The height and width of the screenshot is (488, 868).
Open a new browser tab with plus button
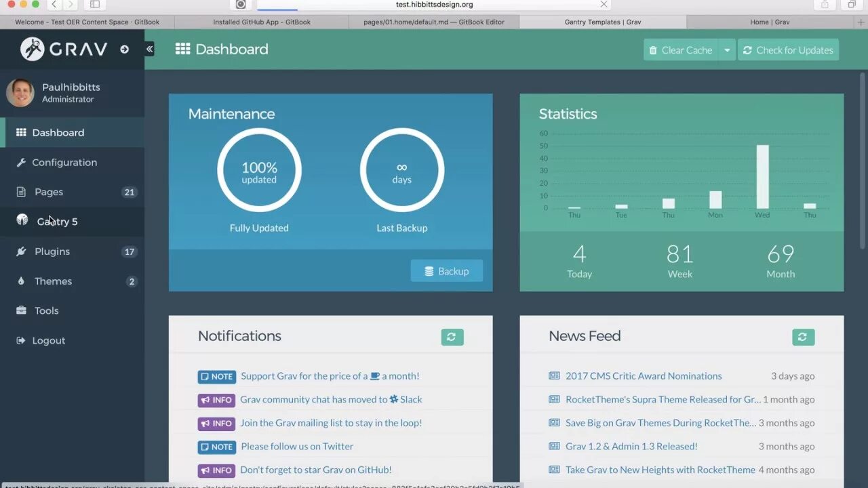tap(861, 22)
